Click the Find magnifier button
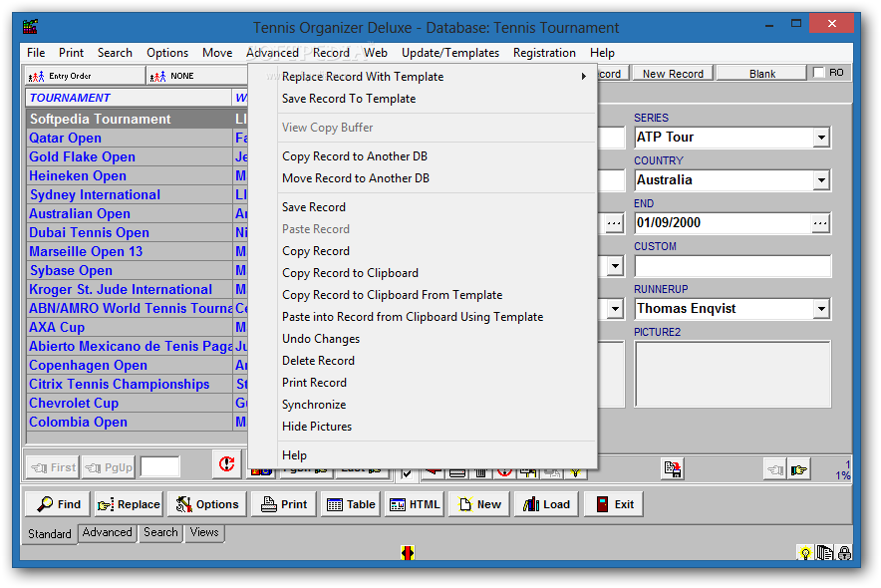The image size is (881, 588). 59,504
